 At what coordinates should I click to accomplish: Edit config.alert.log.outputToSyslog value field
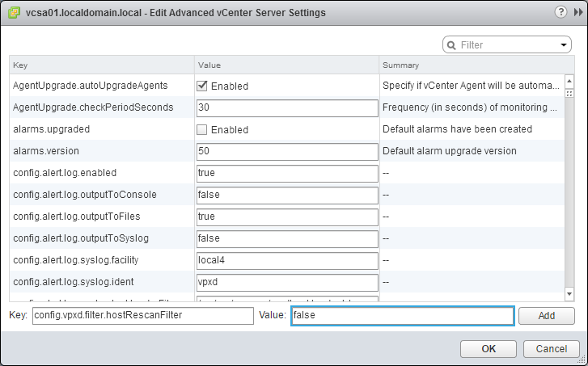(287, 238)
